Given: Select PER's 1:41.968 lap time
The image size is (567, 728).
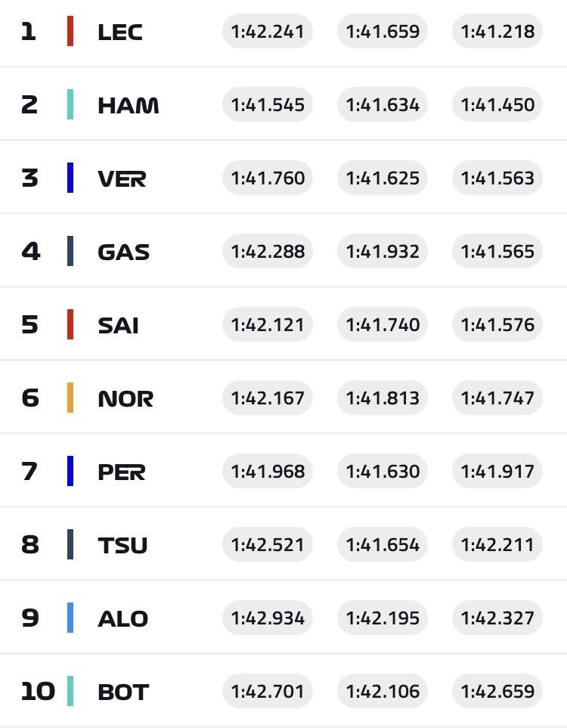Looking at the screenshot, I should (268, 471).
